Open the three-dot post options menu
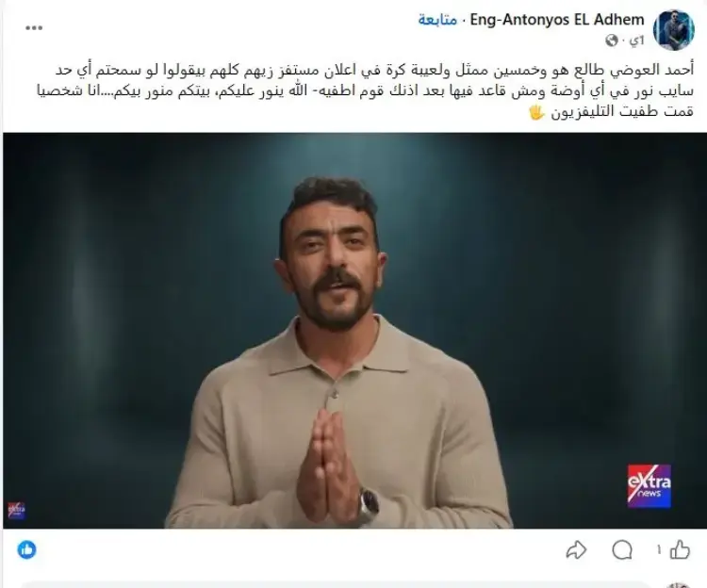 click(x=34, y=28)
